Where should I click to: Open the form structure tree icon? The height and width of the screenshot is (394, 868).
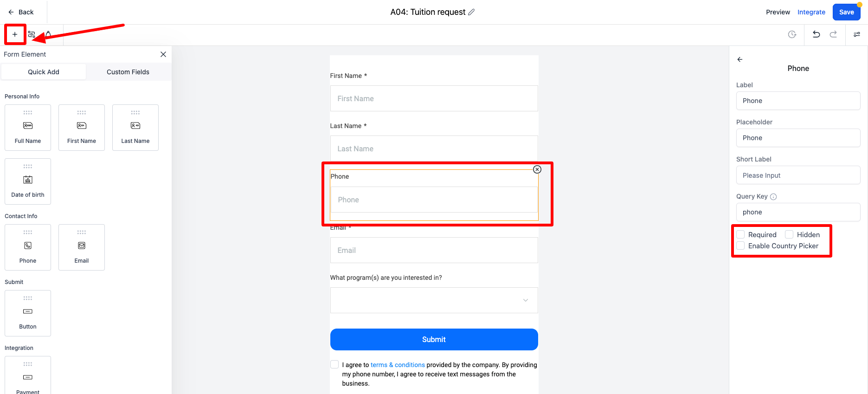(32, 34)
